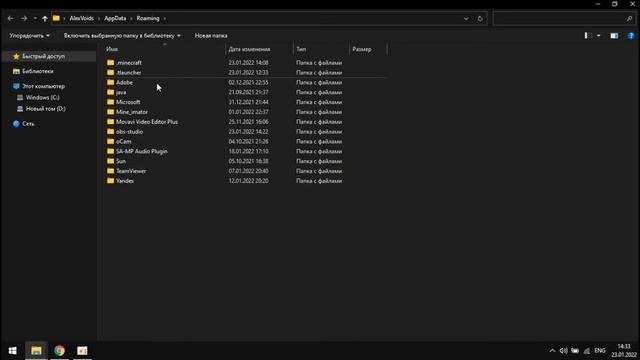Go back with the left arrow button
This screenshot has height=360, width=640.
pos(10,18)
